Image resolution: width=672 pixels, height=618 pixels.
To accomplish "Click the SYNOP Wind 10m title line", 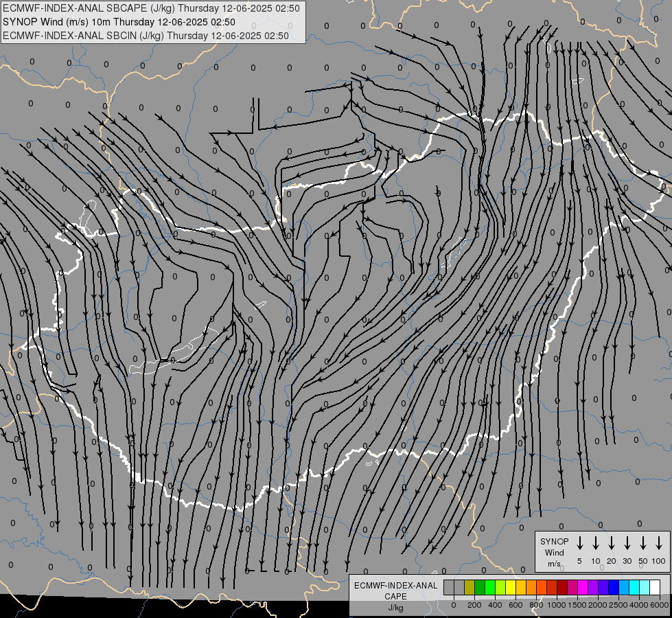I will pyautogui.click(x=119, y=22).
